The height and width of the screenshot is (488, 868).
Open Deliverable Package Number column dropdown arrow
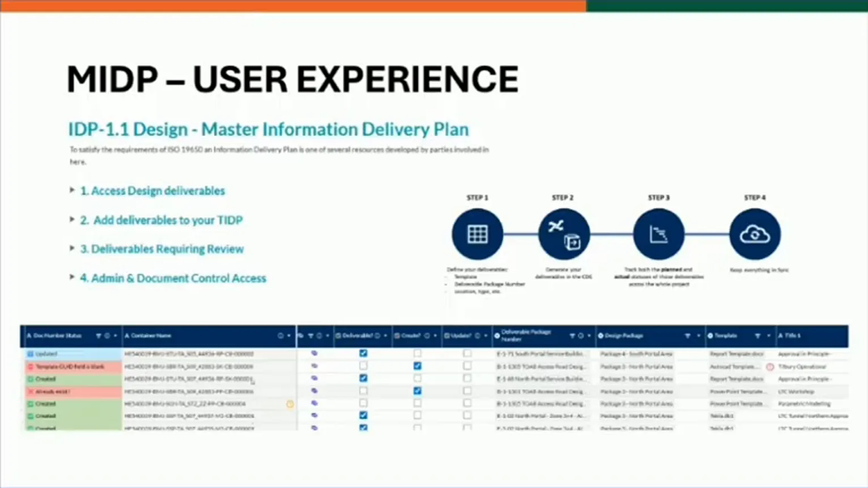point(589,336)
